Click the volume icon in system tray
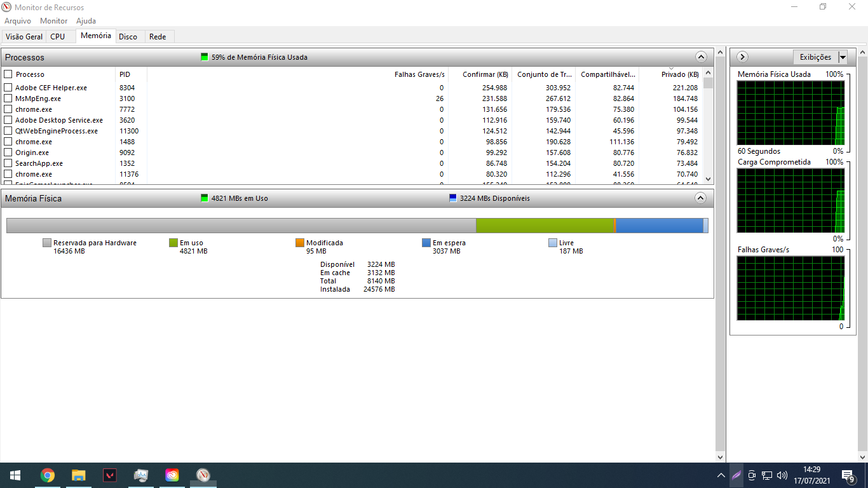 [x=782, y=475]
